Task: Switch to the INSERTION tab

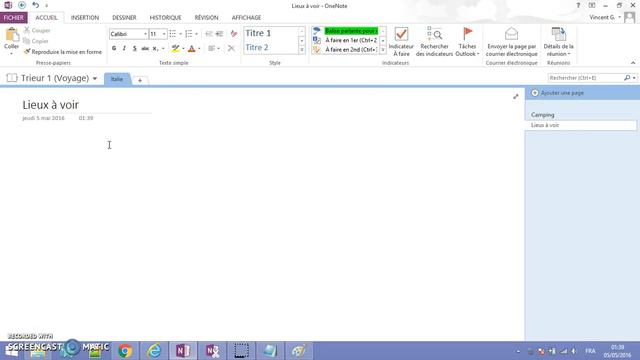Action: pos(85,18)
